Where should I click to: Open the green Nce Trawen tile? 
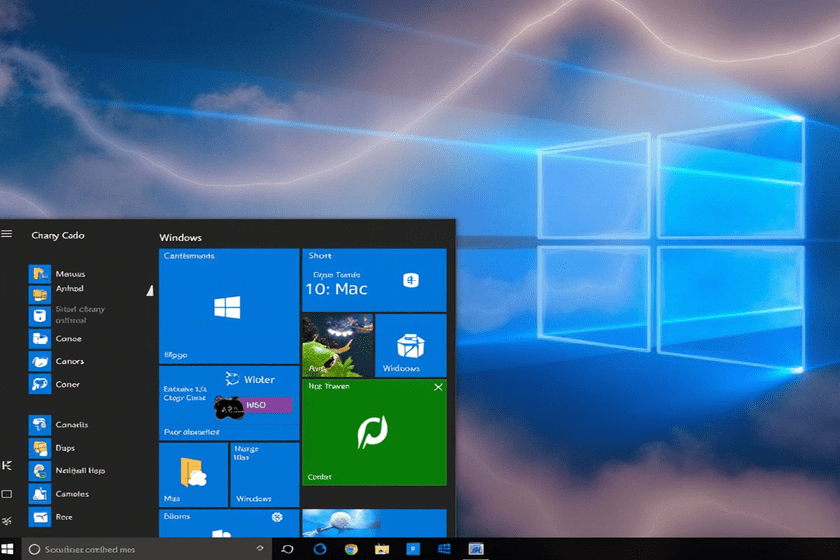click(374, 432)
